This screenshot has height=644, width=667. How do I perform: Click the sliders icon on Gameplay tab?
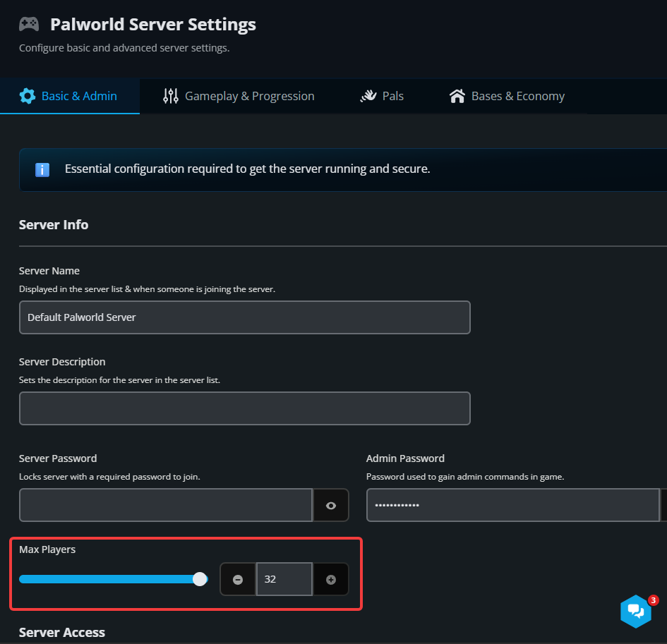tap(171, 96)
